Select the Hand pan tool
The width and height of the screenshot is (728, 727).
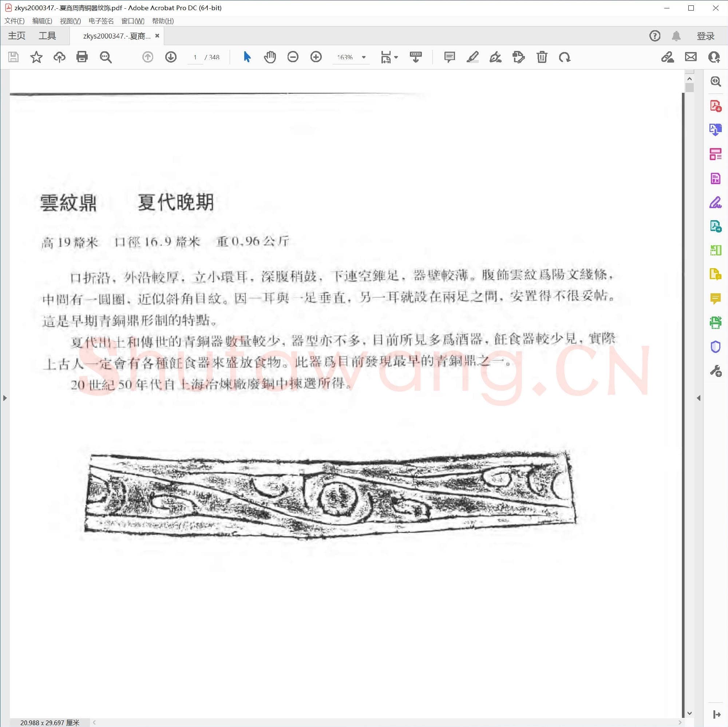(270, 57)
